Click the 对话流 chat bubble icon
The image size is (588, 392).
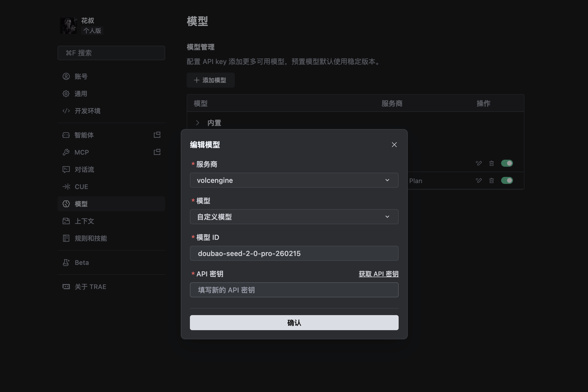click(x=66, y=169)
